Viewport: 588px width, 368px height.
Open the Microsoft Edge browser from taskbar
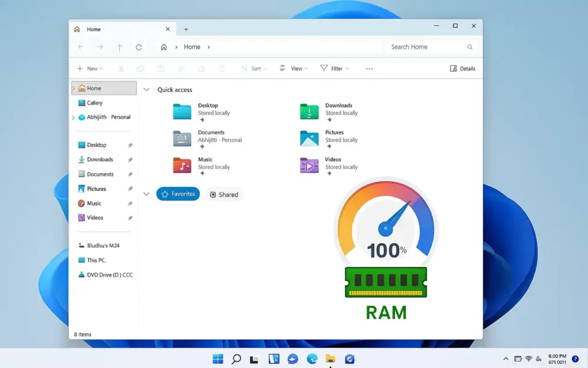(x=311, y=358)
